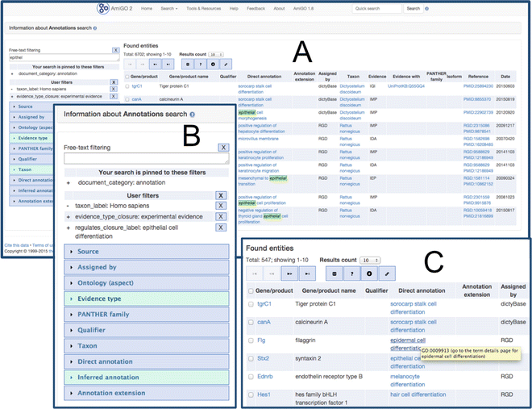Image resolution: width=532 pixels, height=409 pixels.
Task: Remove all User filters with X in panel B
Action: [221, 195]
